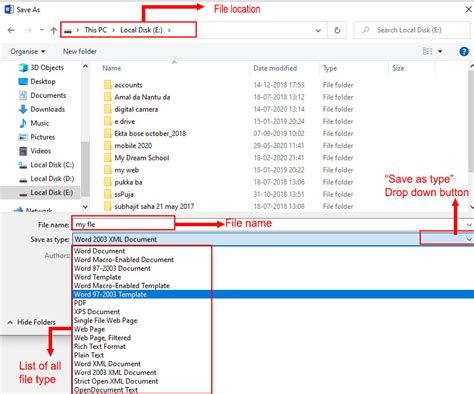Expand address bar previous locations dropdown

pos(318,31)
